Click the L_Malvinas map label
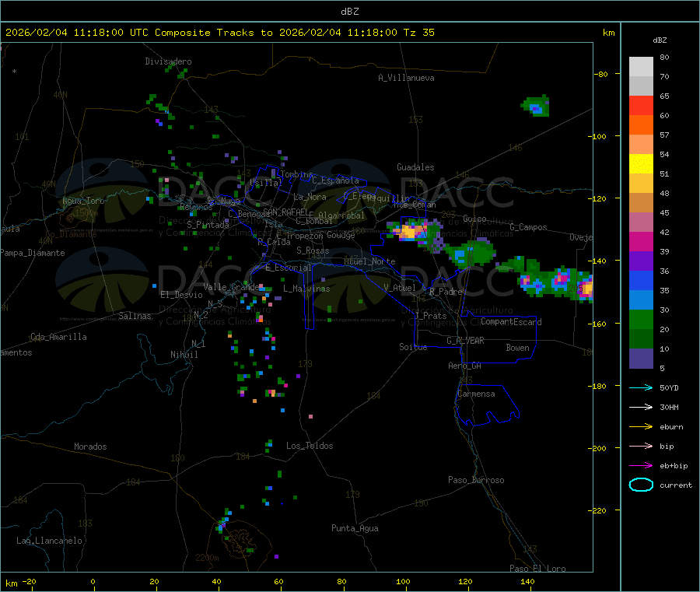The width and height of the screenshot is (700, 592). 306,289
